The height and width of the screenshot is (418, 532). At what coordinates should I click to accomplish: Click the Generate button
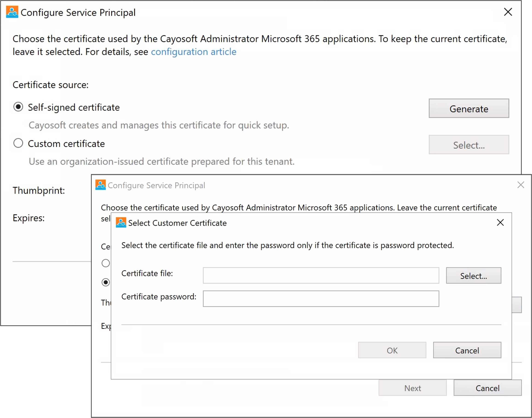coord(469,108)
